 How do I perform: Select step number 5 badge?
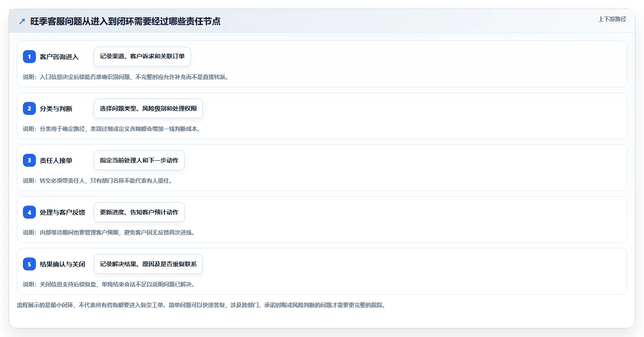coord(29,264)
